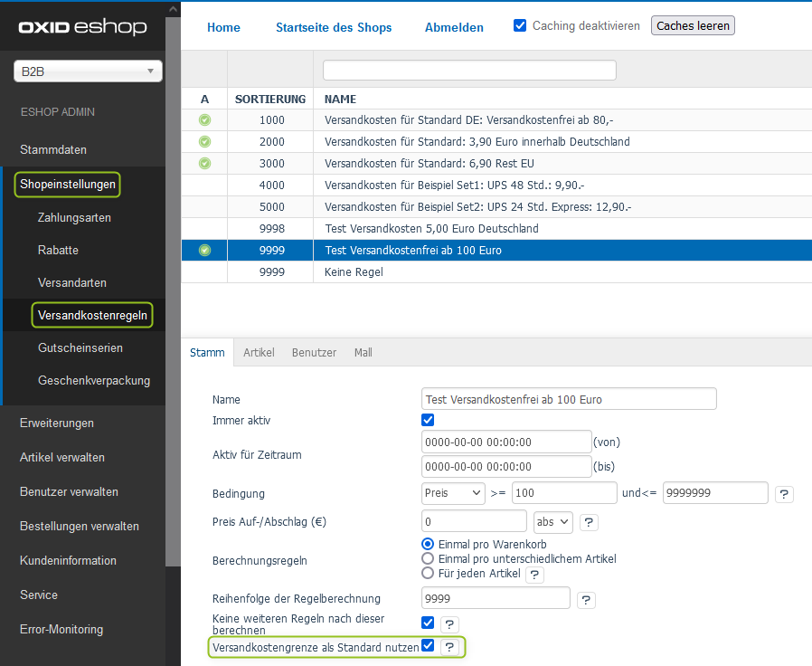The image size is (812, 666).
Task: Click the Aktiv für Zeitraum von field
Action: click(506, 442)
